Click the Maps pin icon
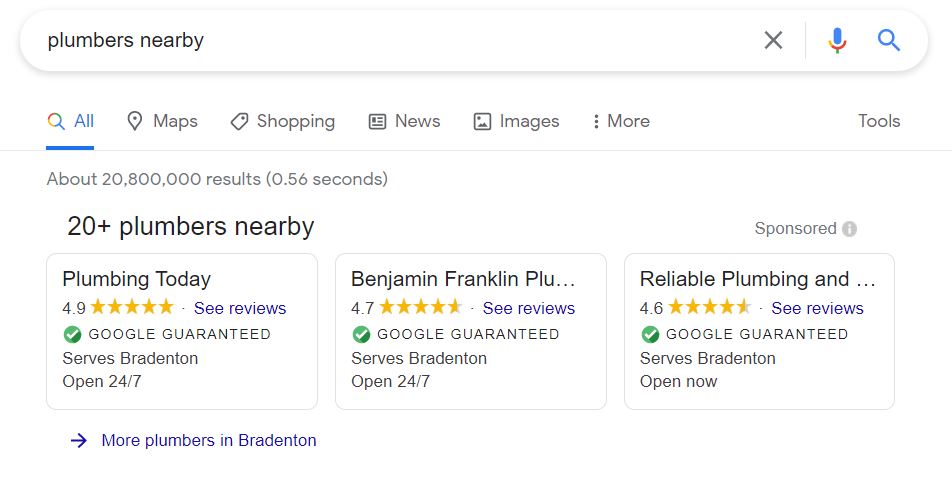The width and height of the screenshot is (952, 477). [x=134, y=121]
